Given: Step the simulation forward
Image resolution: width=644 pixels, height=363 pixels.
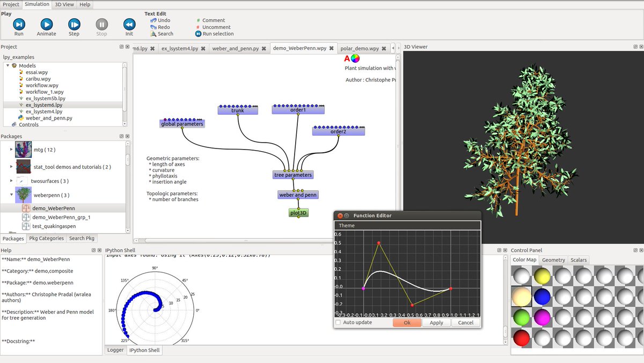Looking at the screenshot, I should click(74, 24).
